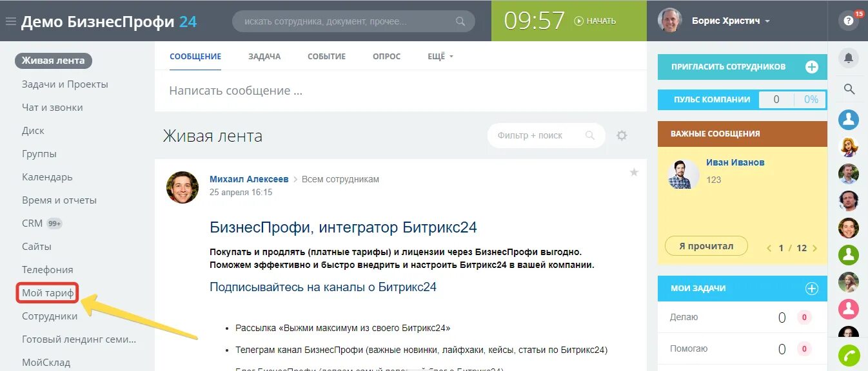Open Михаил Алексеев's profile link

(249, 179)
